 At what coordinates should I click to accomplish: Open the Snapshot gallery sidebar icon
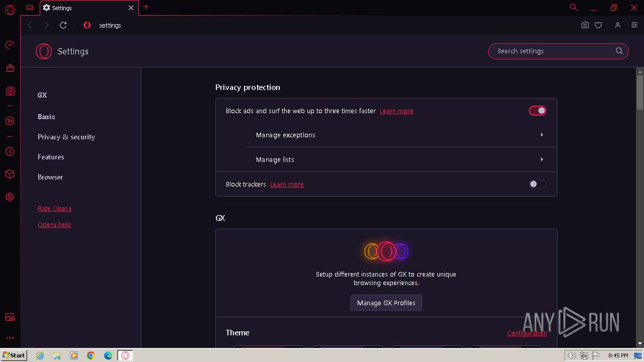pos(10,317)
